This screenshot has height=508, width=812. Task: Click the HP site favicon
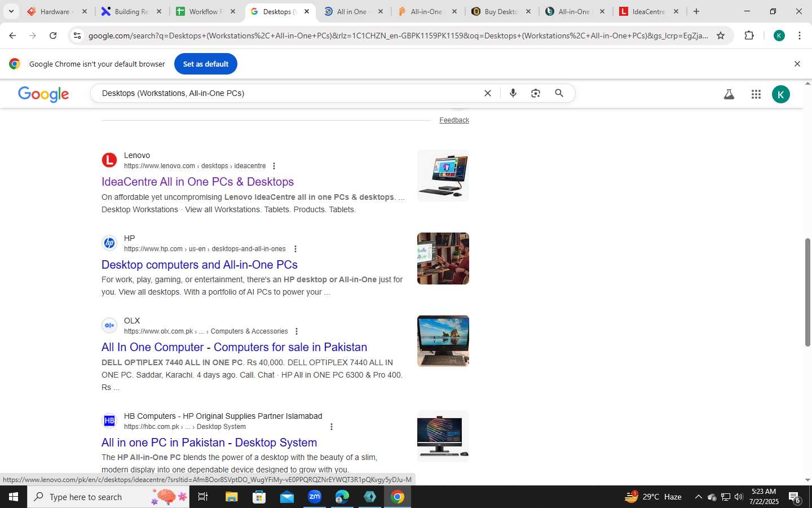click(x=109, y=243)
